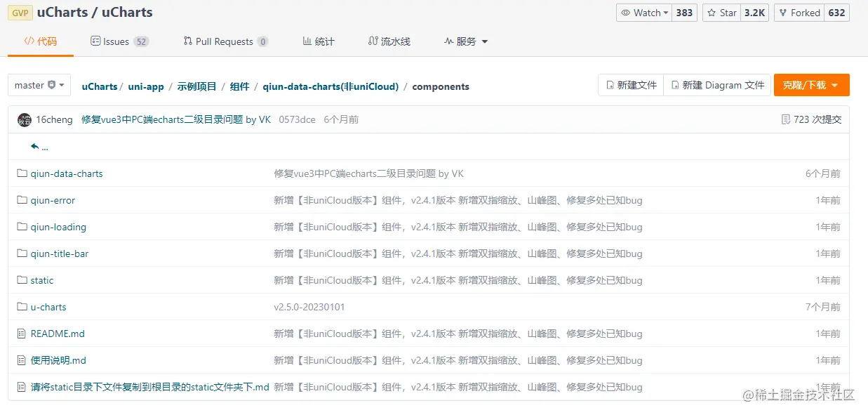Open the qiun-title-bar folder
Viewport: 868px width, 415px height.
(60, 253)
